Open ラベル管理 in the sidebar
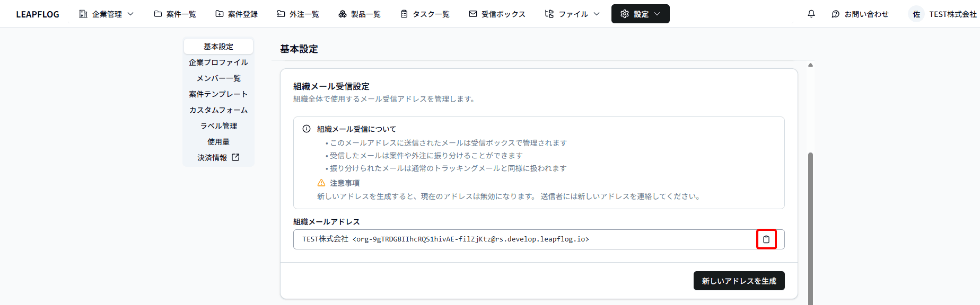The image size is (980, 305). click(x=218, y=126)
